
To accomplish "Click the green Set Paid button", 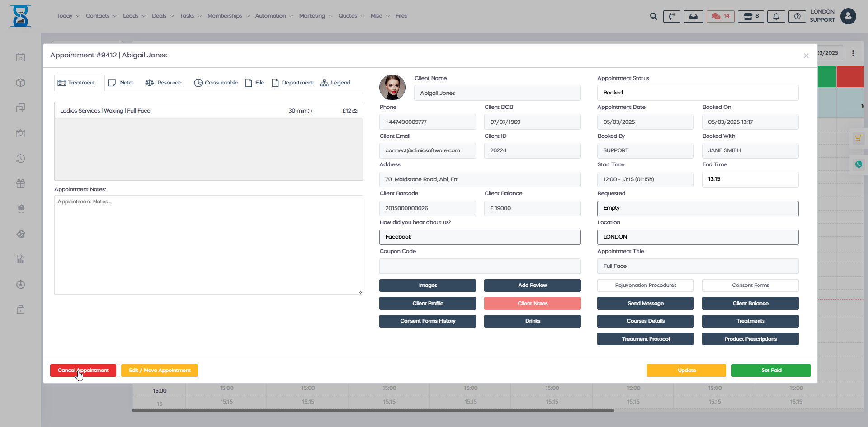I will pos(771,370).
